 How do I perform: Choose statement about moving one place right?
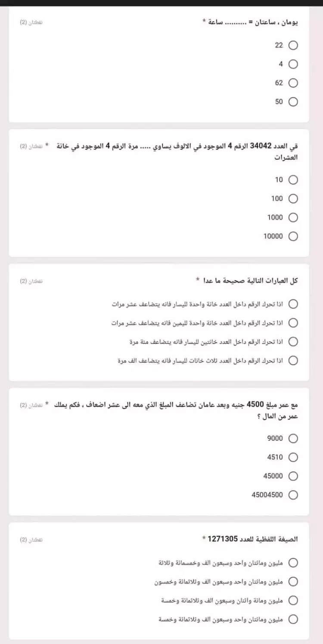293,322
